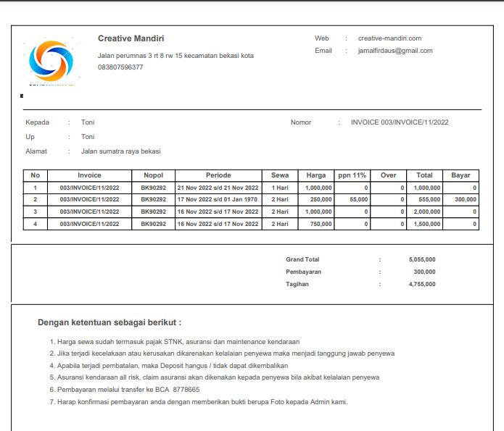Click the jamalfirdaus@gmail.com email address
This screenshot has width=504, height=431.
point(395,51)
